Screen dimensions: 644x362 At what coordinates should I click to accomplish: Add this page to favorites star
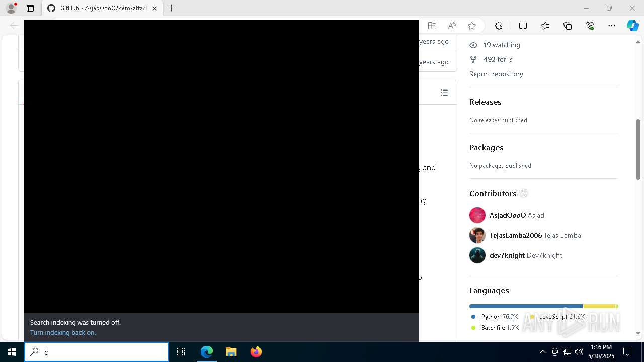(x=472, y=26)
